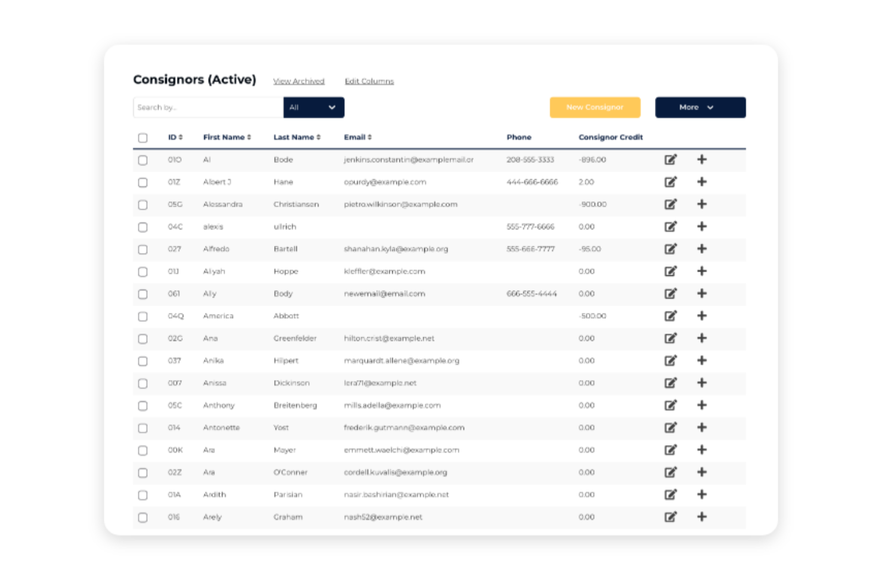The image size is (882, 588).
Task: Click the plus icon on Ara Mayer's row
Action: point(701,450)
